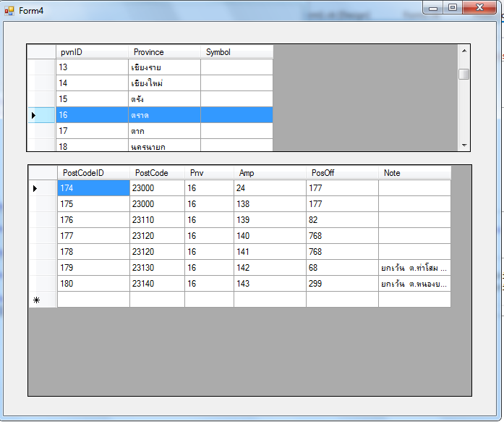Screen dimensions: 504x422
Task: Click the Form4 window icon
Action: pyautogui.click(x=9, y=11)
